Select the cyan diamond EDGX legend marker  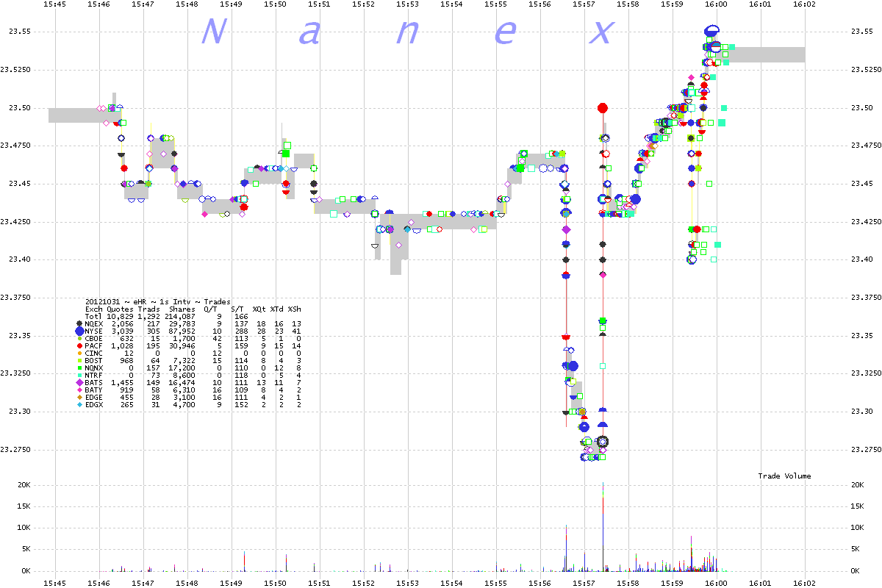coord(79,404)
